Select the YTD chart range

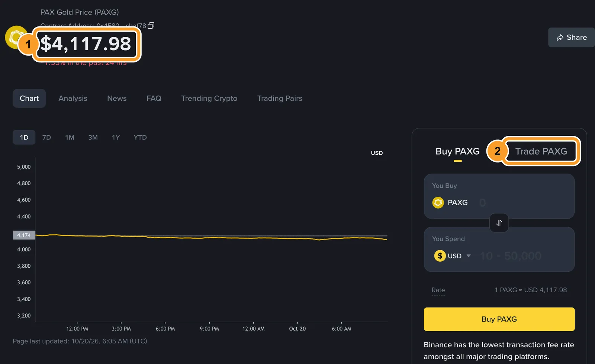click(x=140, y=138)
